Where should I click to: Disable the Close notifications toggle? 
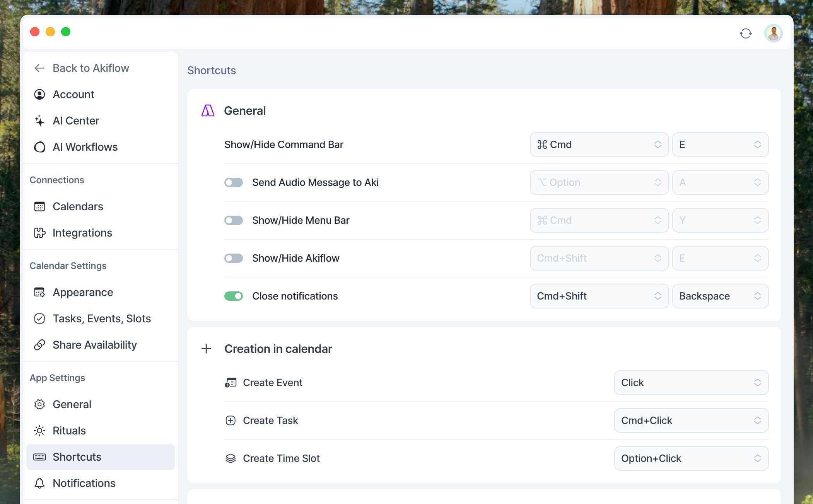point(234,296)
